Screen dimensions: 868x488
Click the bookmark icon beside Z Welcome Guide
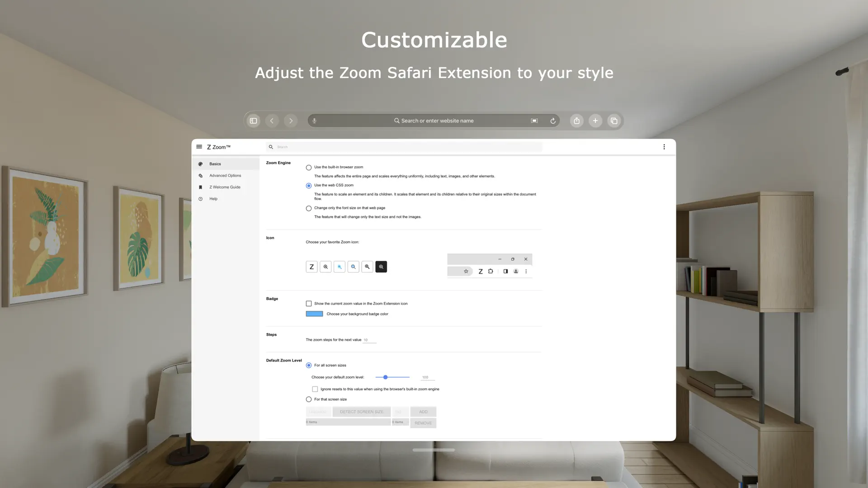click(x=201, y=187)
